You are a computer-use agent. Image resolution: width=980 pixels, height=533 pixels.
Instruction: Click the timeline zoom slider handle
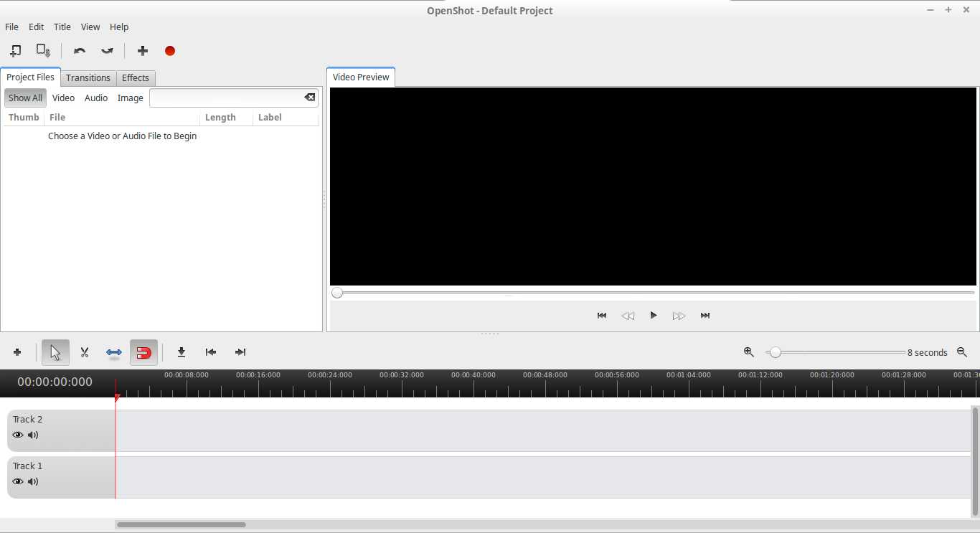coord(775,352)
